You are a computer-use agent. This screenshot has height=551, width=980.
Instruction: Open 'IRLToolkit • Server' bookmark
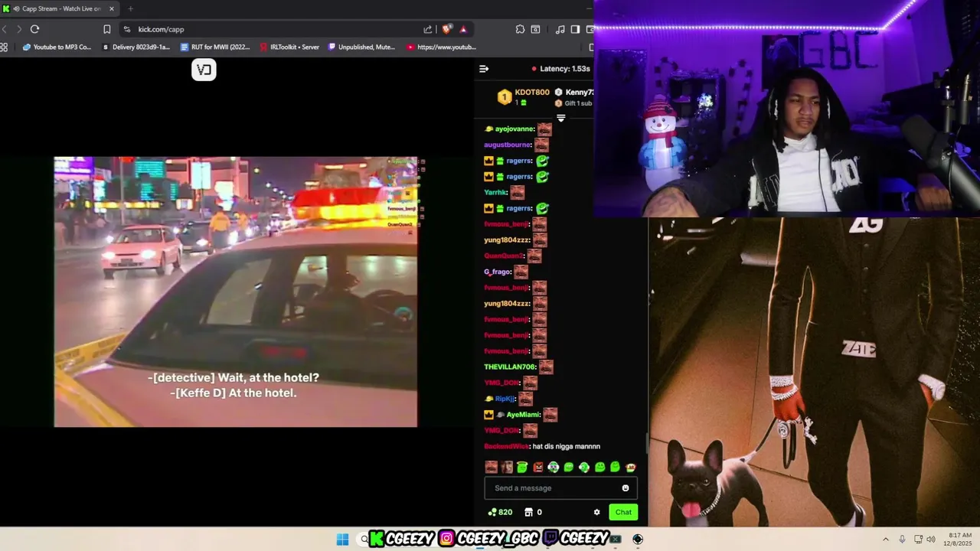click(289, 47)
